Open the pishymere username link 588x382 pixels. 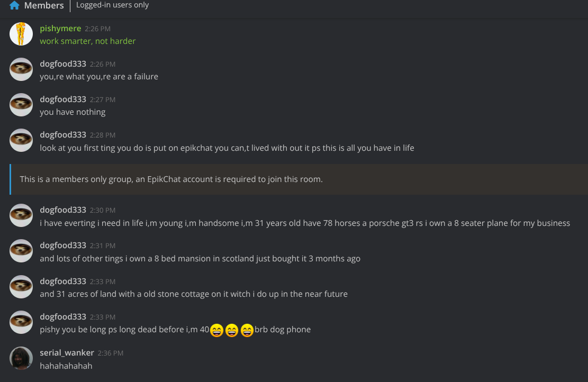tap(60, 29)
